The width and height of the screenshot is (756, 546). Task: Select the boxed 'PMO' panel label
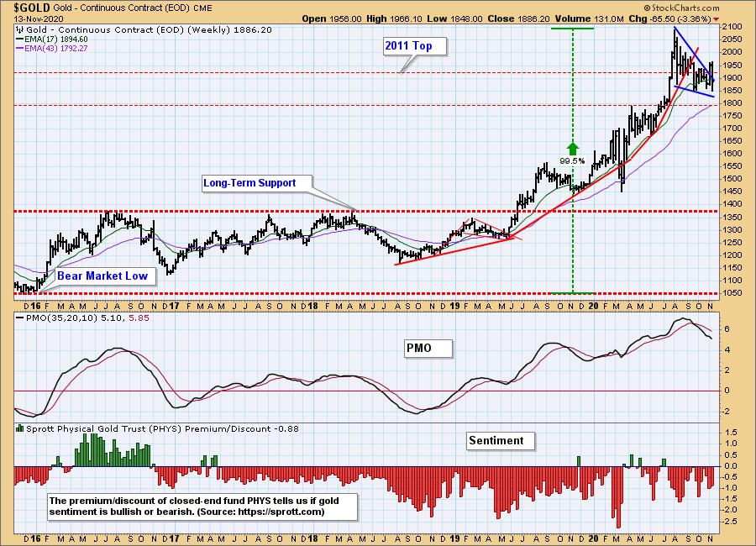(428, 349)
